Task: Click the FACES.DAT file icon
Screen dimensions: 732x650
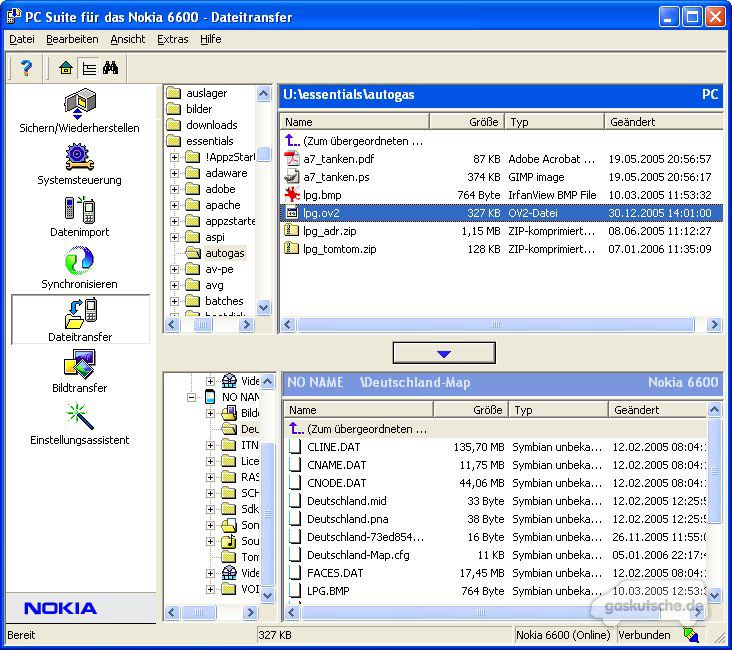Action: pyautogui.click(x=295, y=573)
